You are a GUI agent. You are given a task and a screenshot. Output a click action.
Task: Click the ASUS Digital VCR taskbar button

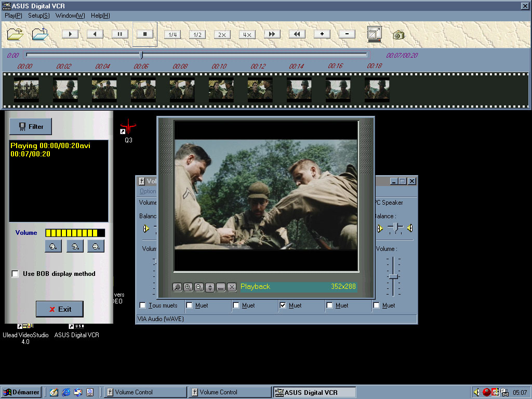pos(314,392)
